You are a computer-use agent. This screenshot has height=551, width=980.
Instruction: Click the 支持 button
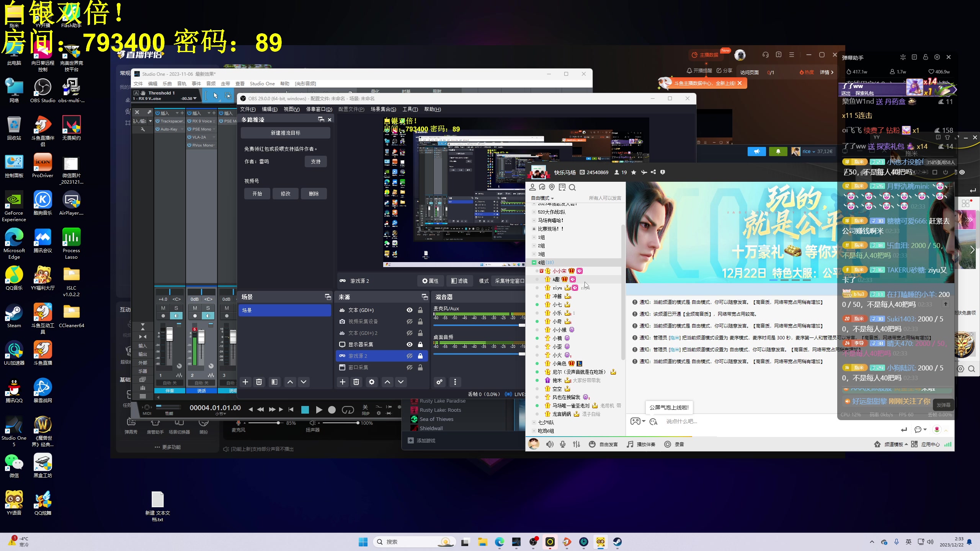pyautogui.click(x=316, y=161)
